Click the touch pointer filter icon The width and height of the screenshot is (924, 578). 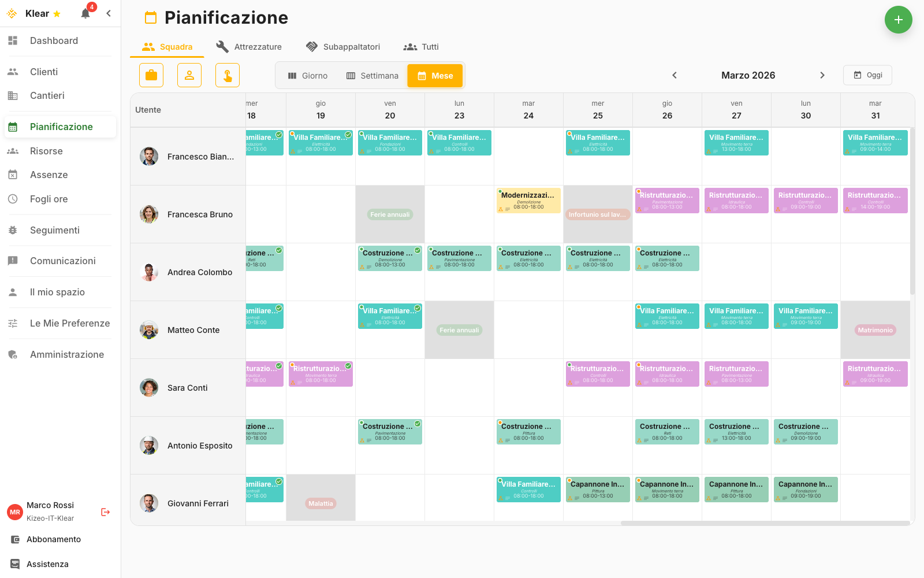click(x=228, y=75)
